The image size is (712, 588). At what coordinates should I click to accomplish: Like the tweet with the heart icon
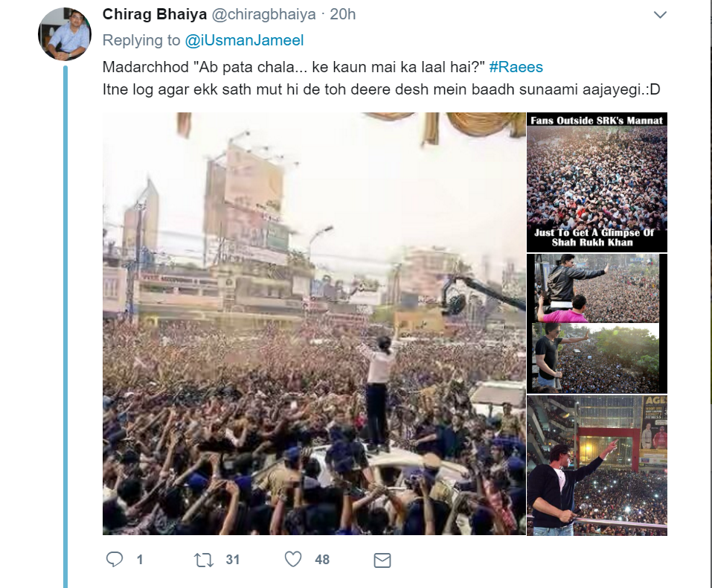point(293,559)
